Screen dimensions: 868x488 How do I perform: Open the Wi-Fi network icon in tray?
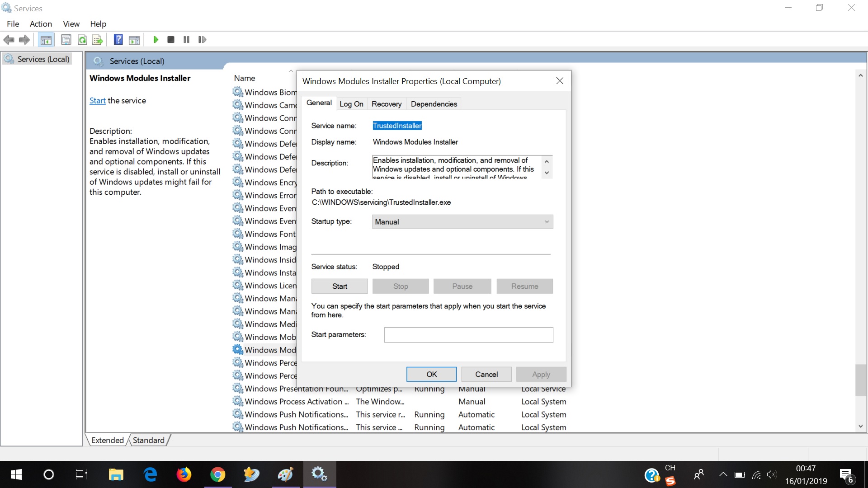click(756, 474)
